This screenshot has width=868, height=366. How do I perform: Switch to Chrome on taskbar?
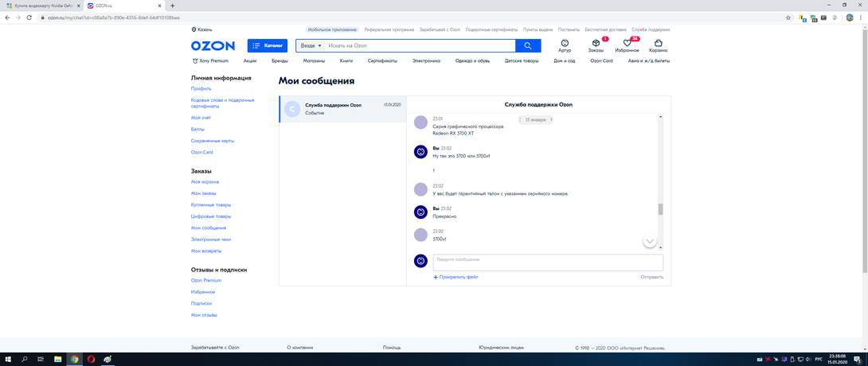(x=74, y=360)
